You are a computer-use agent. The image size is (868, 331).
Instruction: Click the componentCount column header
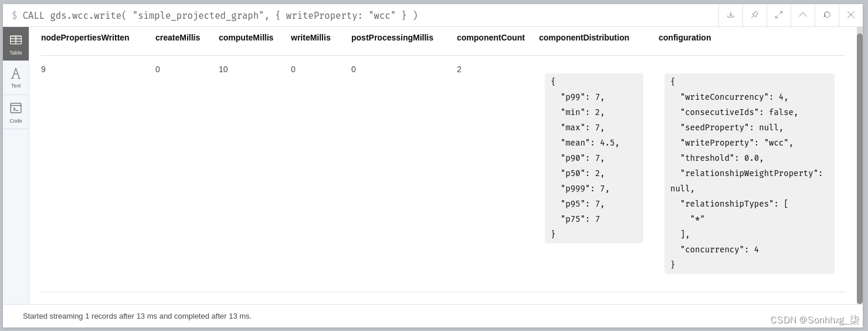click(491, 38)
